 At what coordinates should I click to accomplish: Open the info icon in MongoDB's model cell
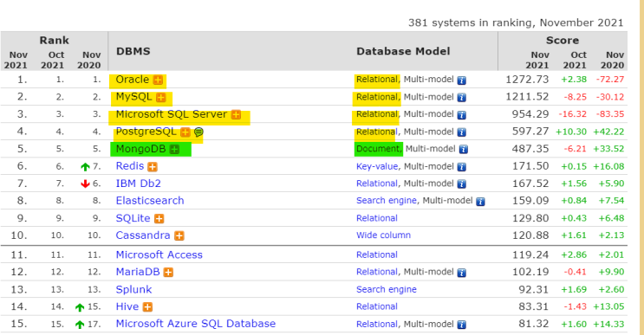coord(464,149)
